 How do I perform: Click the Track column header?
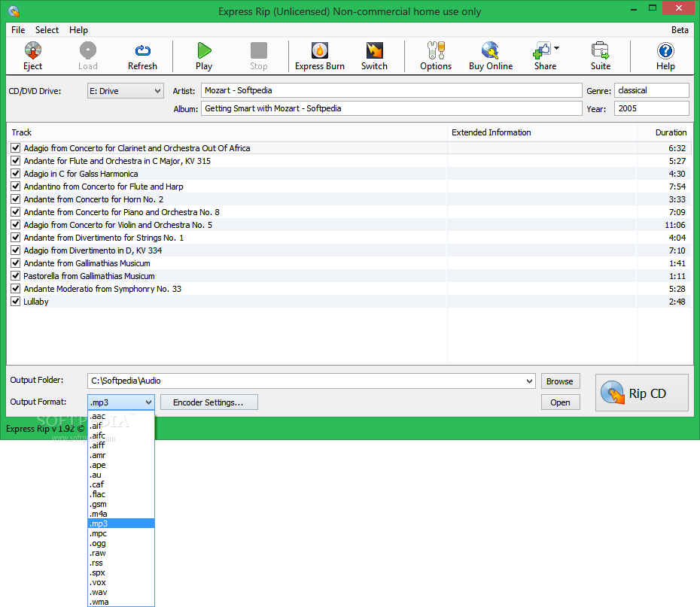tap(227, 132)
